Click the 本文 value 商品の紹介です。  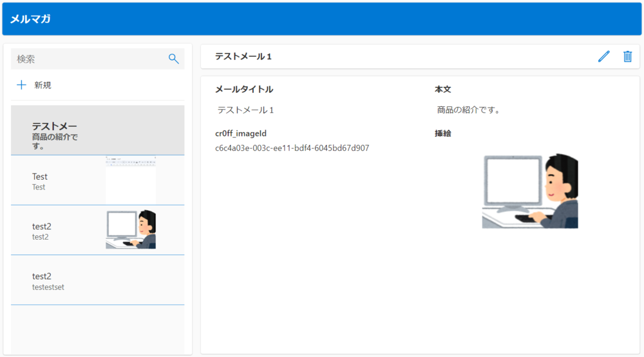point(469,110)
